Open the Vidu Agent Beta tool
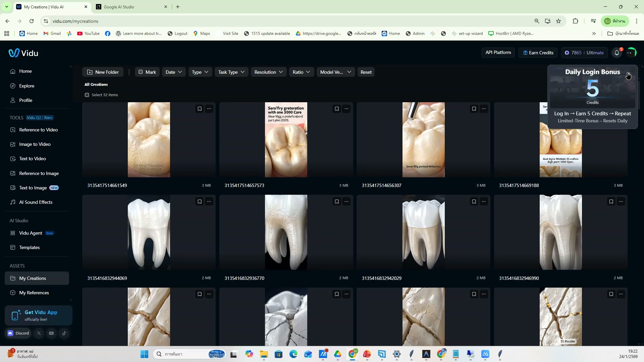644x362 pixels. pos(30,233)
